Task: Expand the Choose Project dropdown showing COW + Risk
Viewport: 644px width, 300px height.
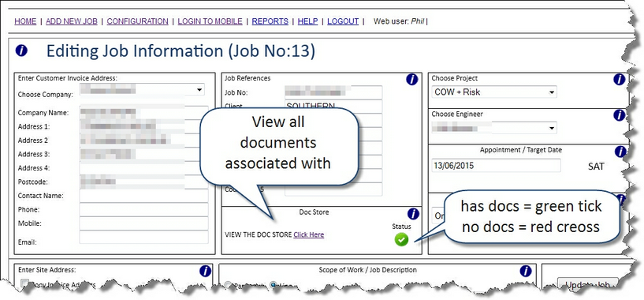Action: (494, 92)
